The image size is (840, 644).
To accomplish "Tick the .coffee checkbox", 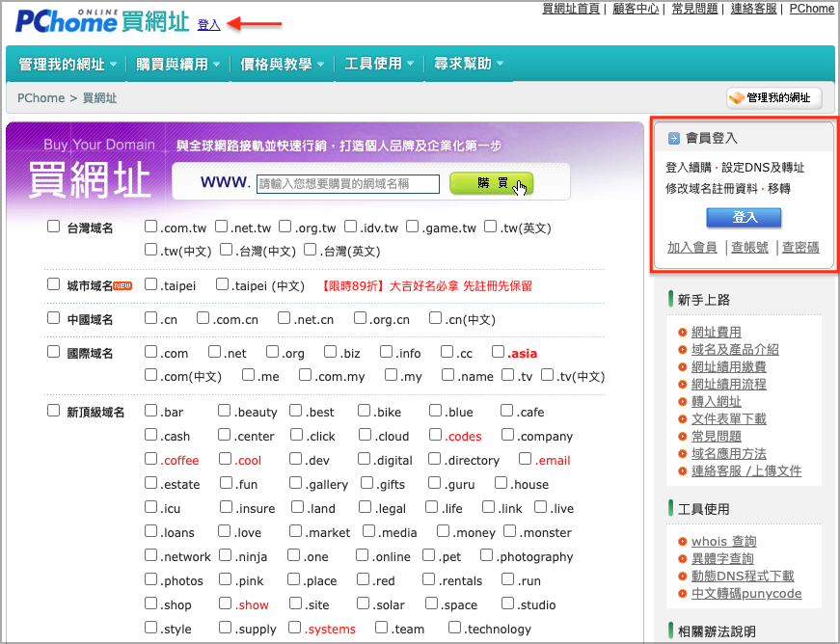I will coord(150,458).
